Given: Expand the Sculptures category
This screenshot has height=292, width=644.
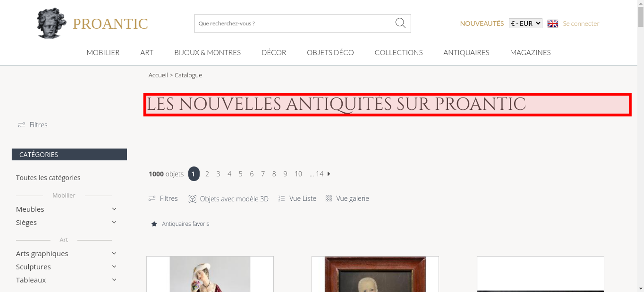Looking at the screenshot, I should coord(114,267).
